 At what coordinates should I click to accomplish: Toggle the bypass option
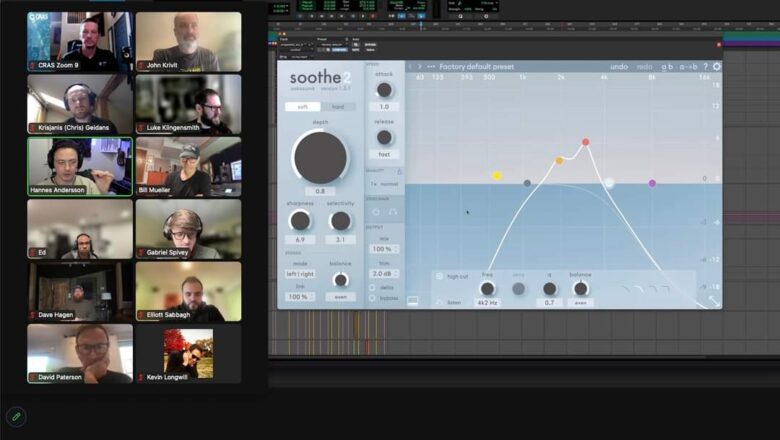click(372, 298)
